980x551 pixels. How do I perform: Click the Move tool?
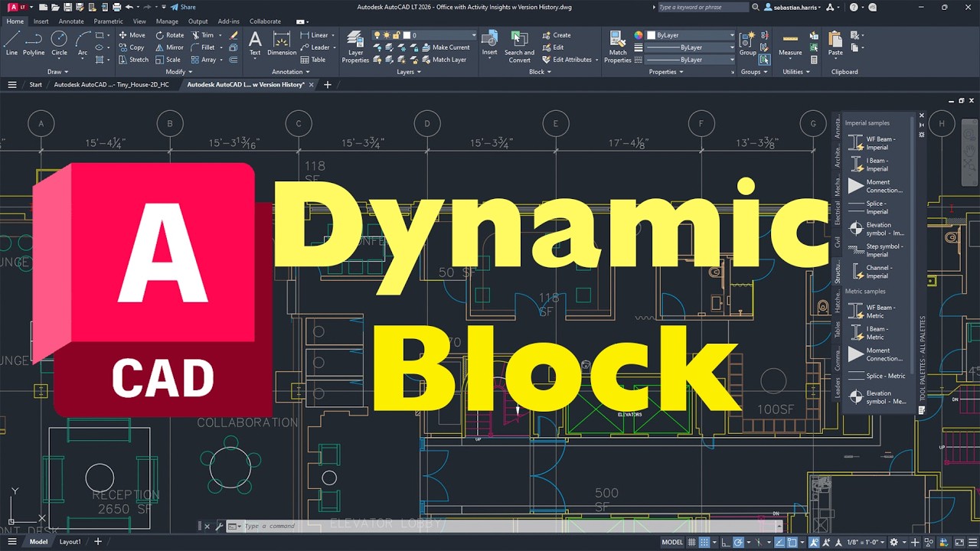pyautogui.click(x=132, y=35)
